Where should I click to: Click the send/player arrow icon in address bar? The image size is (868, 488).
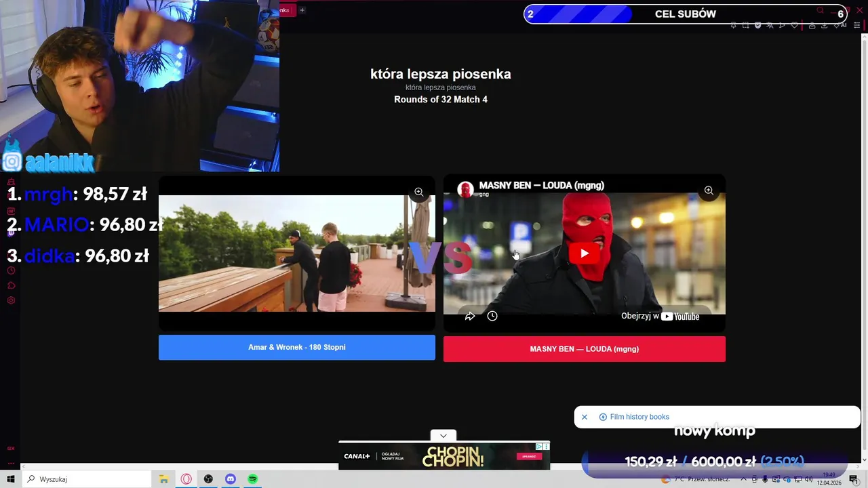coord(782,25)
